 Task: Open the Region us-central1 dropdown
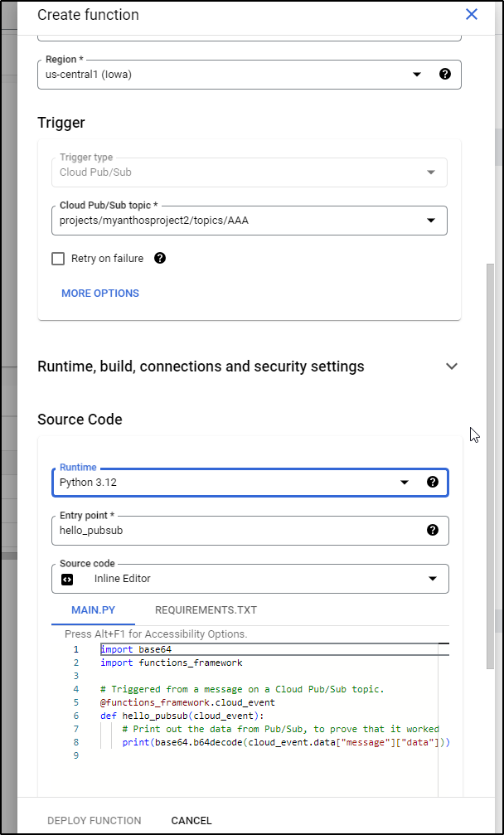250,74
